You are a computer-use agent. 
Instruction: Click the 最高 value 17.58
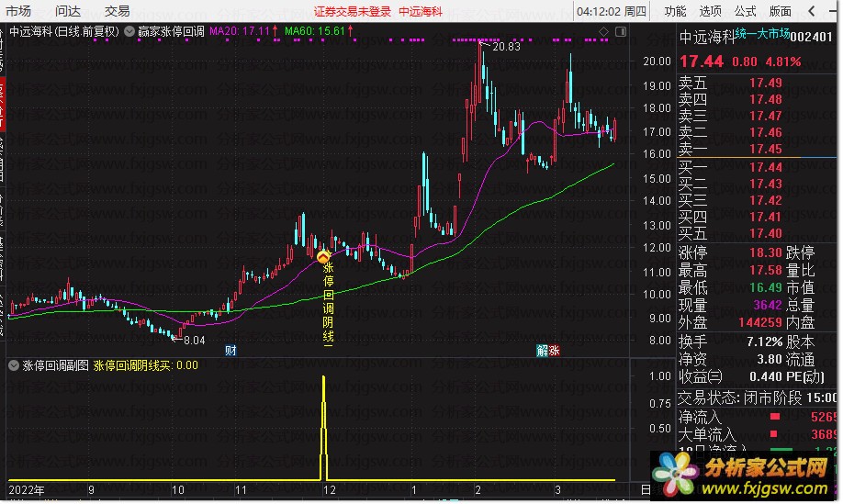766,270
